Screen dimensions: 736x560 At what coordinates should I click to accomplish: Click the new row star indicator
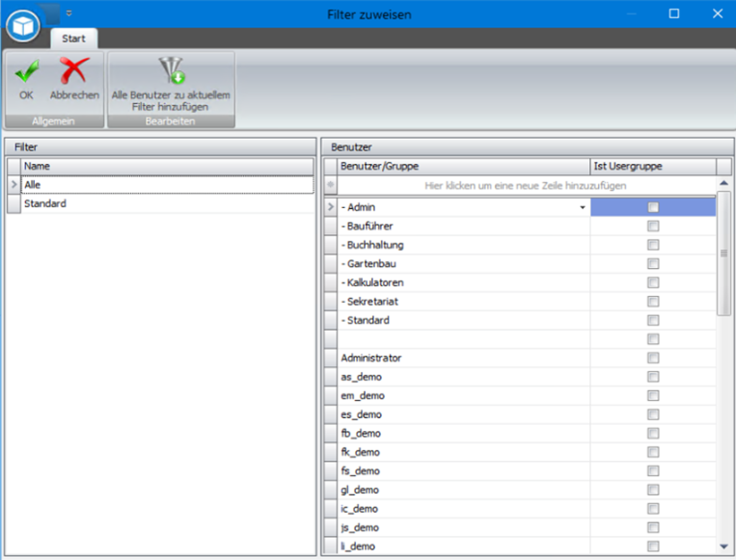click(331, 185)
